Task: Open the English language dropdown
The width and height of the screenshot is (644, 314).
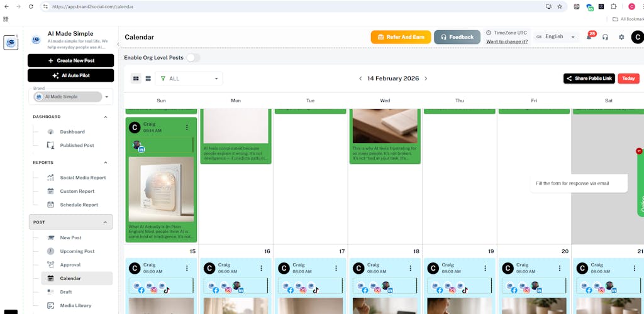Action: [555, 37]
